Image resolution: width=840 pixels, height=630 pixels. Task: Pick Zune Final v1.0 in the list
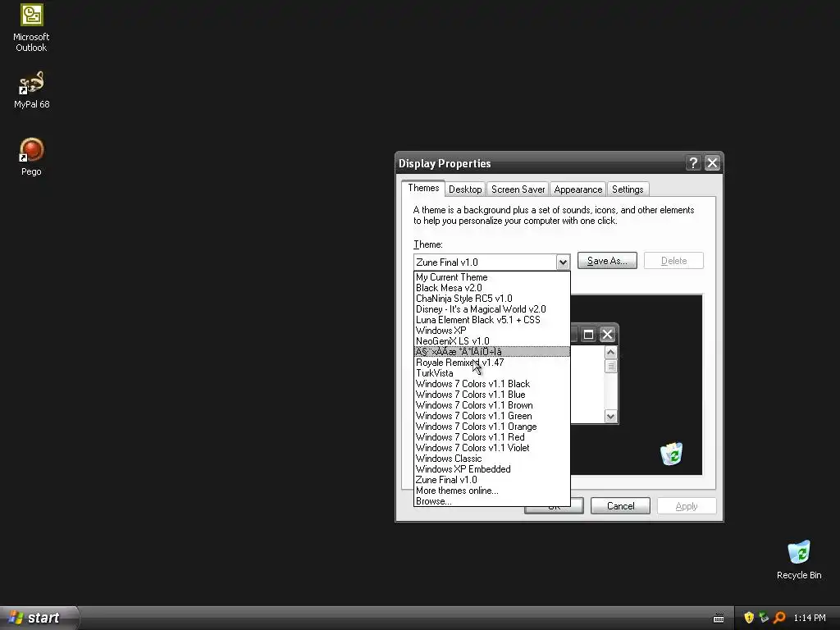pos(492,480)
